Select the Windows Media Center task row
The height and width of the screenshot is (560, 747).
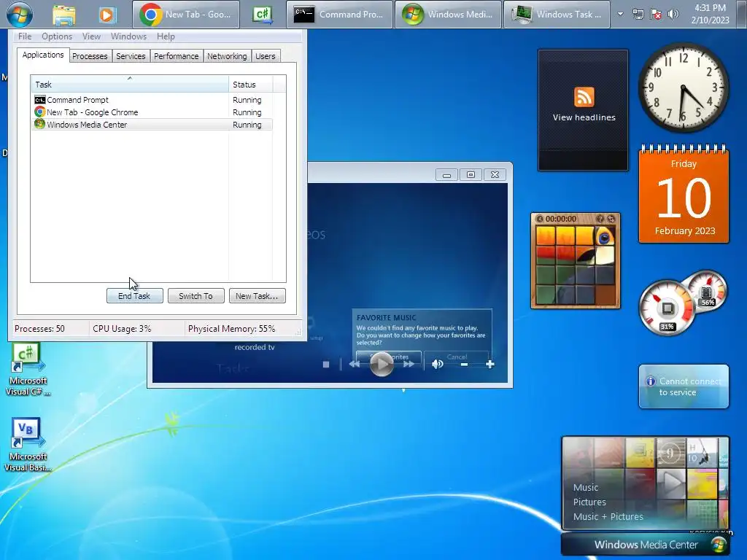tap(152, 125)
